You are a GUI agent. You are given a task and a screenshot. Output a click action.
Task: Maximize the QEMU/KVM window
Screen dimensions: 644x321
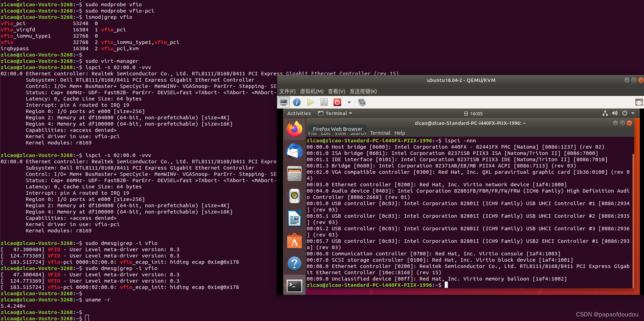[634, 80]
